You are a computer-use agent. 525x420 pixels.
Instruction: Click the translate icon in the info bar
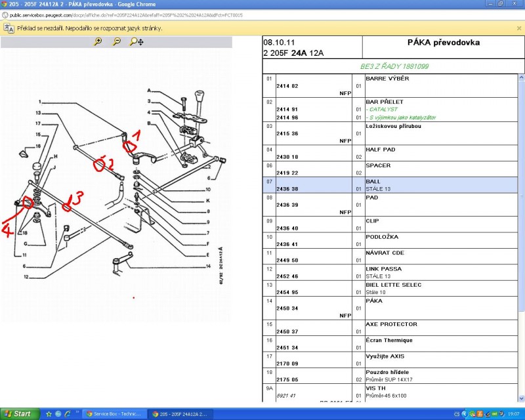click(x=9, y=28)
